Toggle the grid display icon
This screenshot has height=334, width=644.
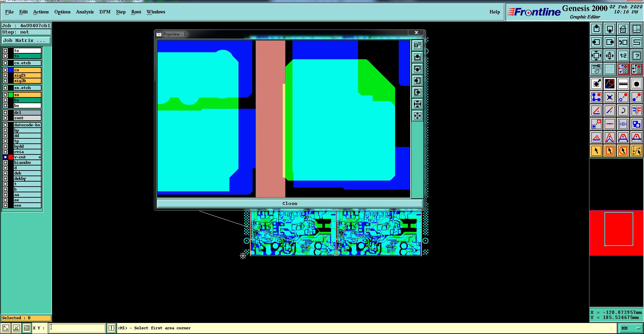pos(610,69)
